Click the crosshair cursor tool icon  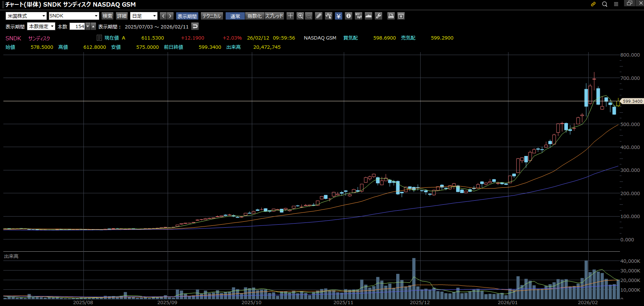(x=290, y=16)
